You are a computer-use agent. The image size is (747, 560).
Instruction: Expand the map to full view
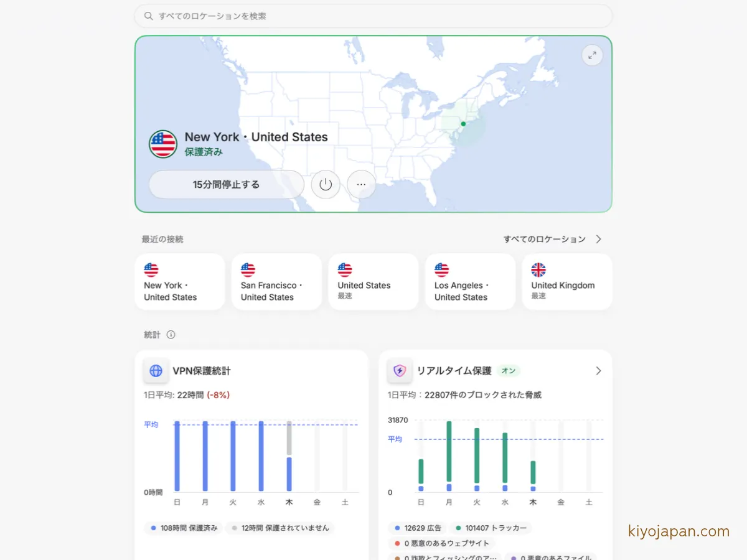pos(592,55)
